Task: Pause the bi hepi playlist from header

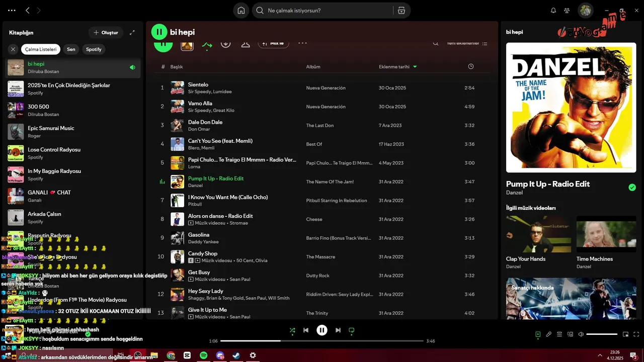Action: (x=159, y=32)
